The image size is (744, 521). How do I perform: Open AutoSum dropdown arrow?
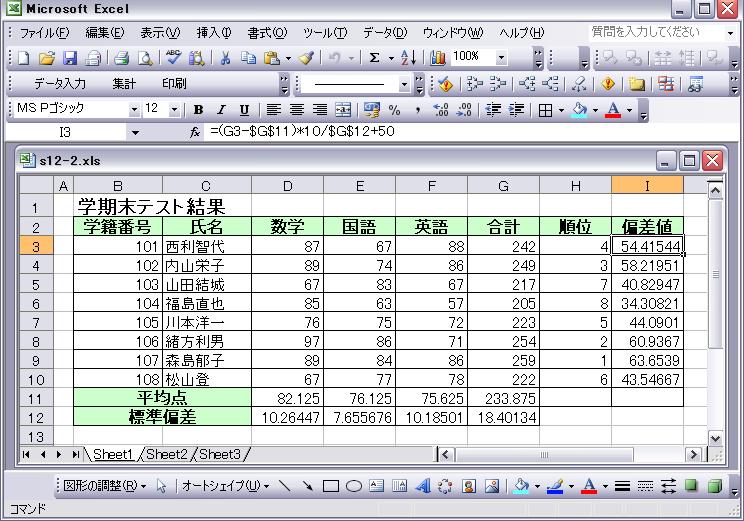click(391, 58)
